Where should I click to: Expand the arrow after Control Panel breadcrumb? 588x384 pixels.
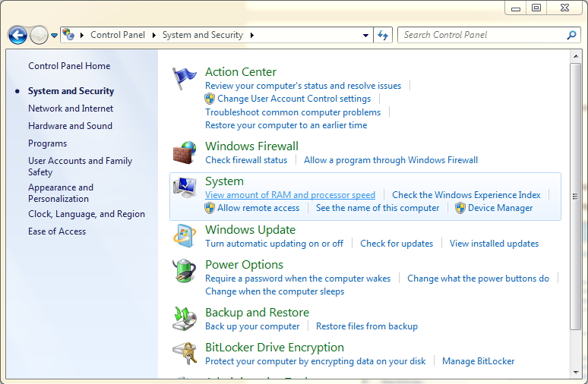(x=153, y=35)
